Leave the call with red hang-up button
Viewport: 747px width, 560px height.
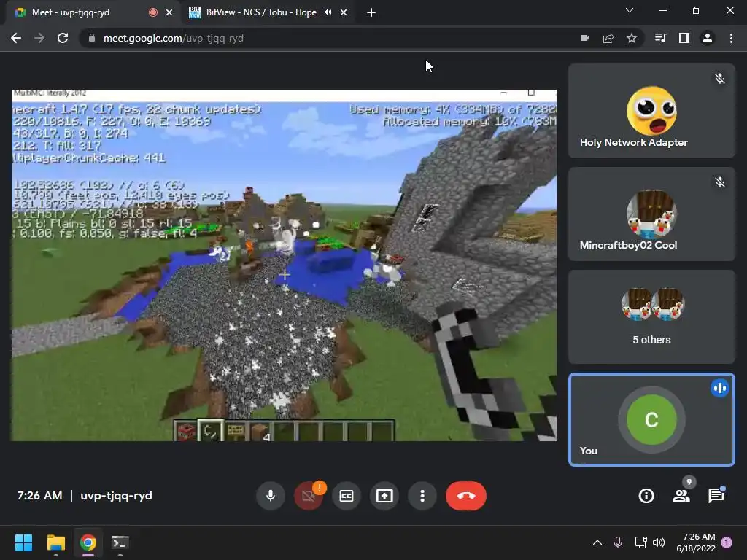click(x=466, y=496)
